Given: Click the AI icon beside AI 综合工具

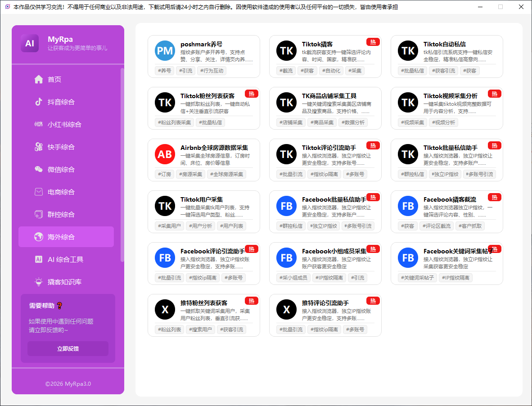Looking at the screenshot, I should coord(39,259).
